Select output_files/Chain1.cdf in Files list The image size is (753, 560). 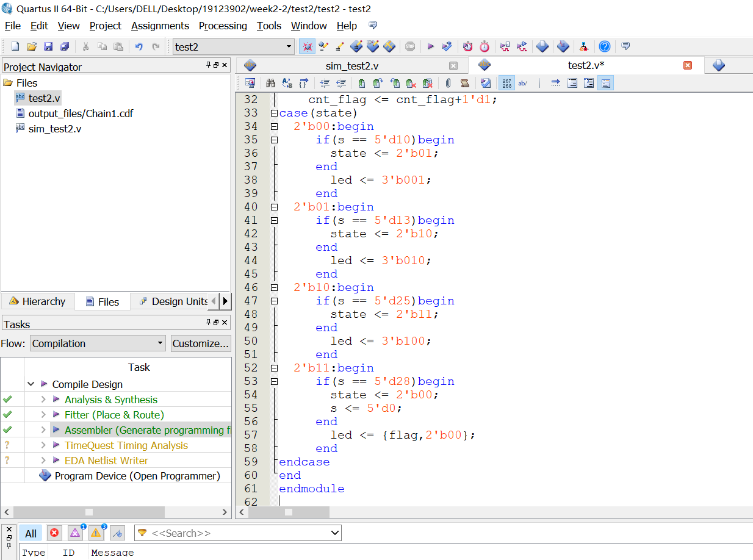[x=81, y=113]
